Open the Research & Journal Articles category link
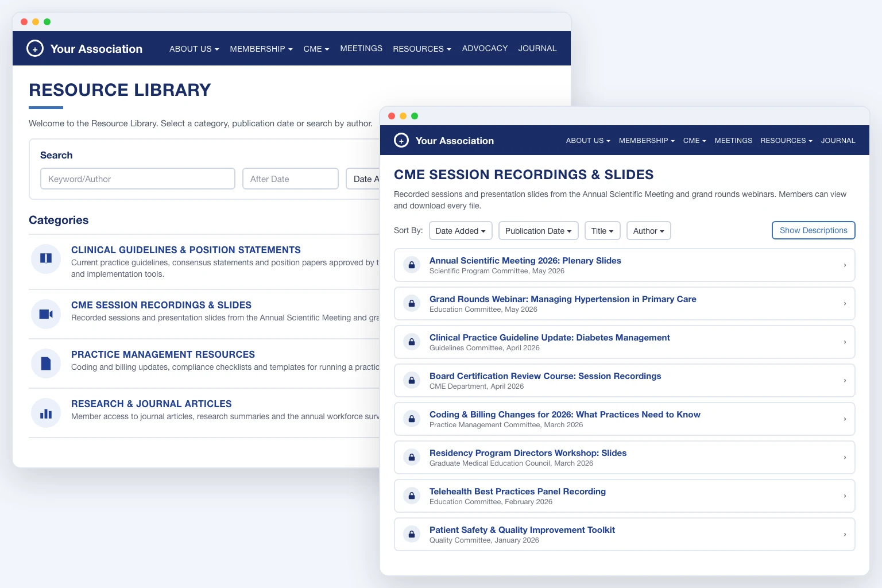 152,404
